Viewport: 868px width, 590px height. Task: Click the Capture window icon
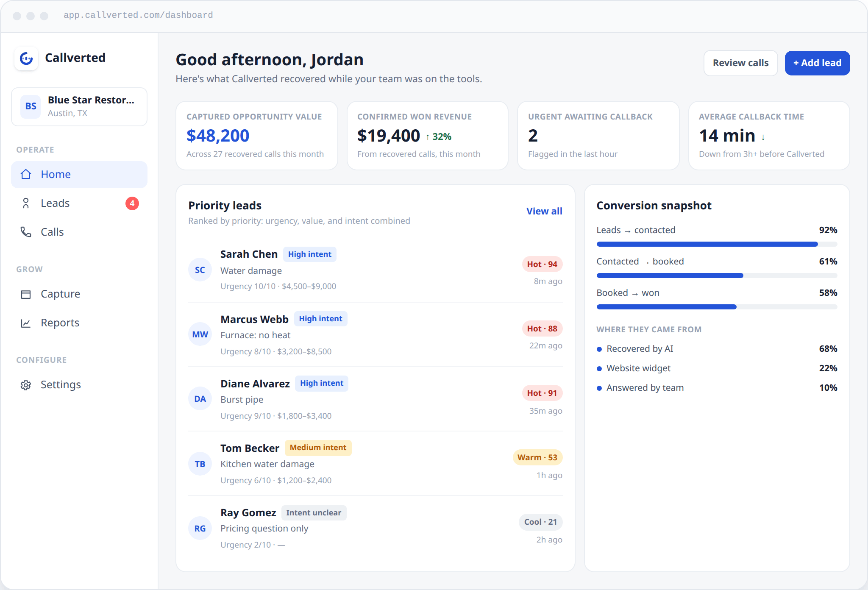pos(26,294)
